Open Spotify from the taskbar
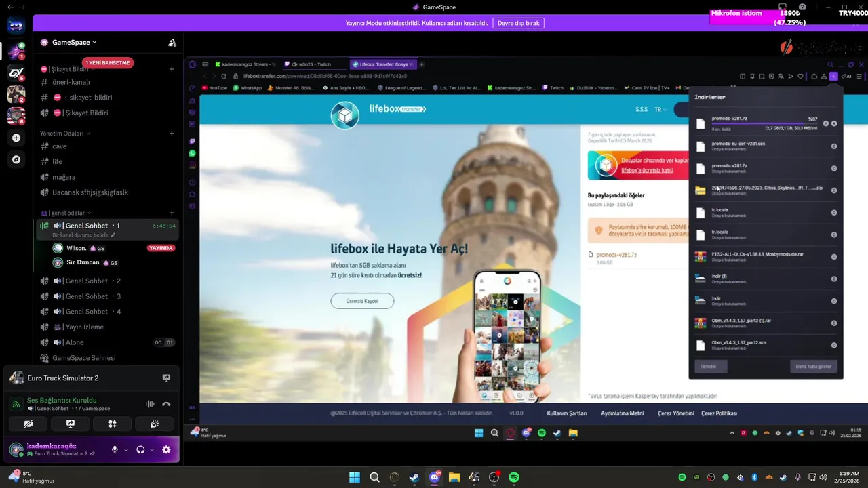Viewport: 868px width, 488px height. pos(514,477)
